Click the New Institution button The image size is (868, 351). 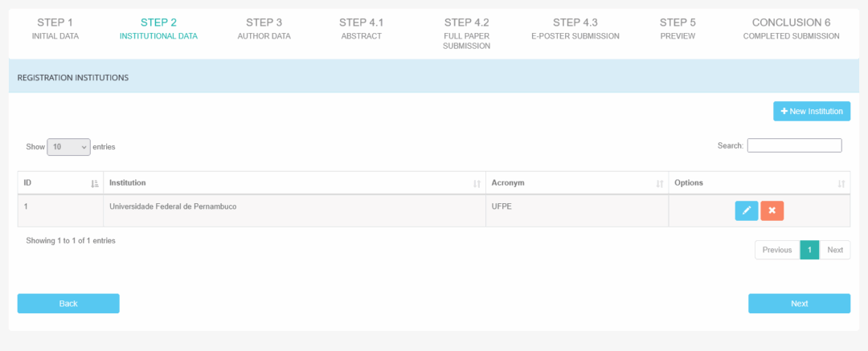[x=811, y=112]
